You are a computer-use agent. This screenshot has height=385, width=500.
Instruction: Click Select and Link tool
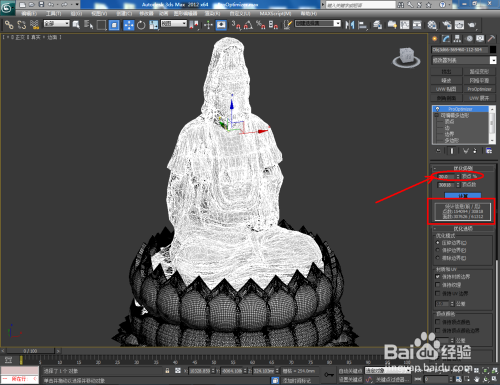9,25
